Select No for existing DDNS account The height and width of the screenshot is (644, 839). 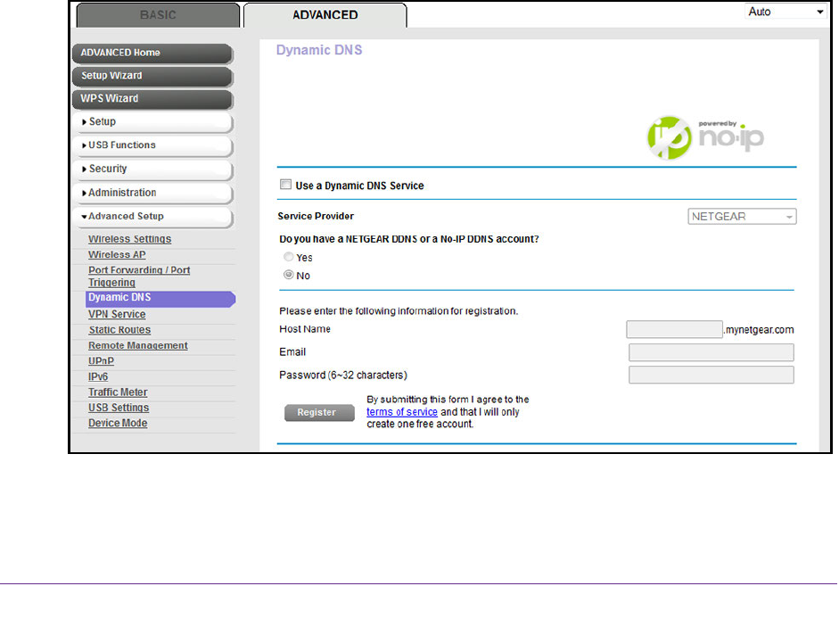tap(288, 275)
